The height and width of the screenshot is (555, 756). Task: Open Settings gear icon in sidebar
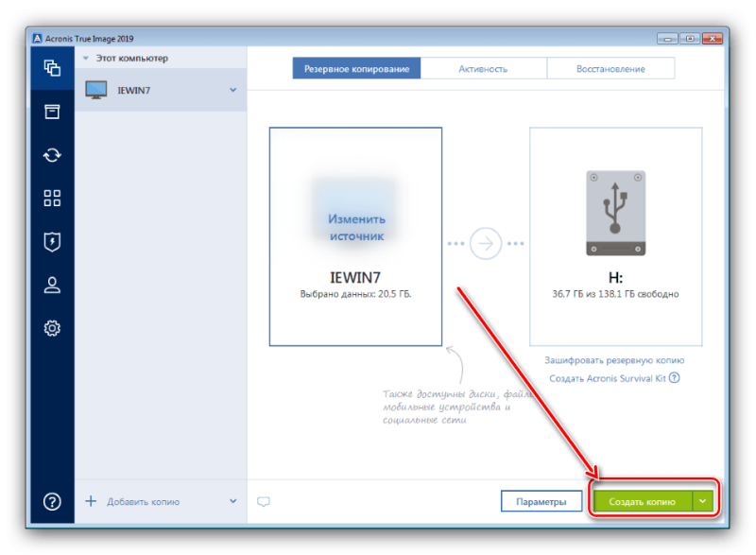(52, 328)
